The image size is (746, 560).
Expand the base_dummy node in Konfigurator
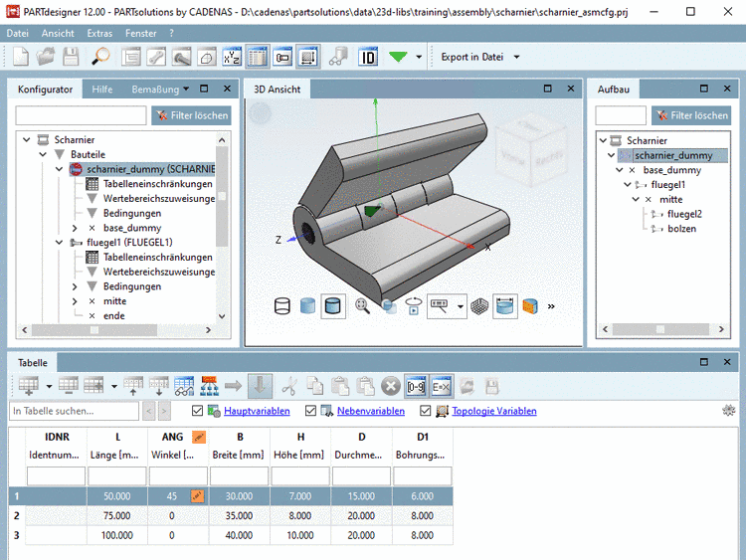77,228
